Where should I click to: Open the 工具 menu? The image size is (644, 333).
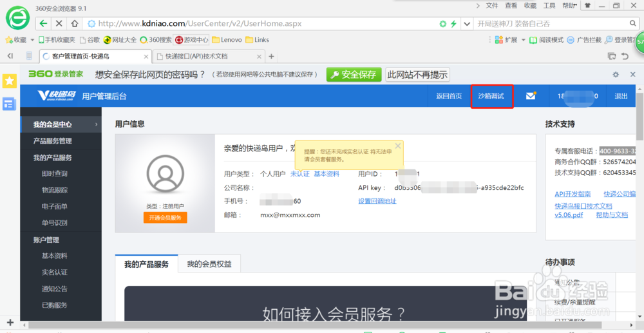point(549,6)
